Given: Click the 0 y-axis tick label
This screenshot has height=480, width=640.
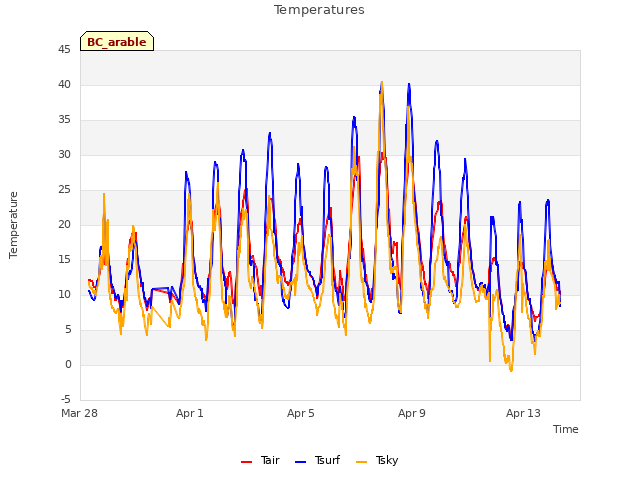Looking at the screenshot, I should coord(68,364).
